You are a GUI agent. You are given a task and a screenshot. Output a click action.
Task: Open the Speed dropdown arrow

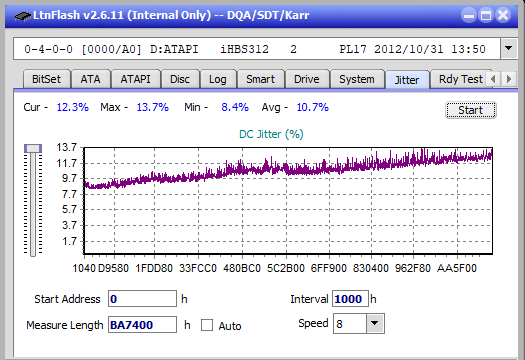(375, 323)
